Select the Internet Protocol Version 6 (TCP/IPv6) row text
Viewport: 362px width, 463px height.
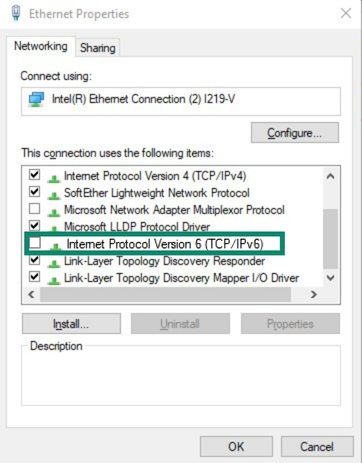(x=165, y=244)
